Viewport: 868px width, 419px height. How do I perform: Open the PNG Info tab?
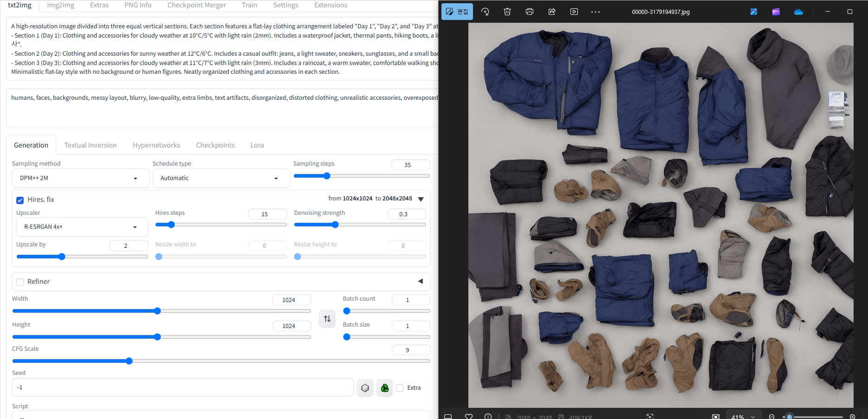[x=138, y=5]
